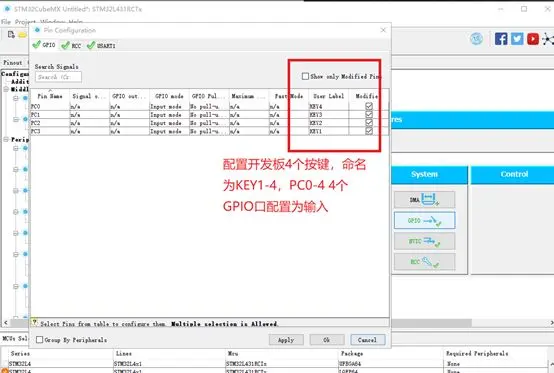The width and height of the screenshot is (554, 373).
Task: Toggle the Modified checkbox for PC1 row
Action: point(369,114)
